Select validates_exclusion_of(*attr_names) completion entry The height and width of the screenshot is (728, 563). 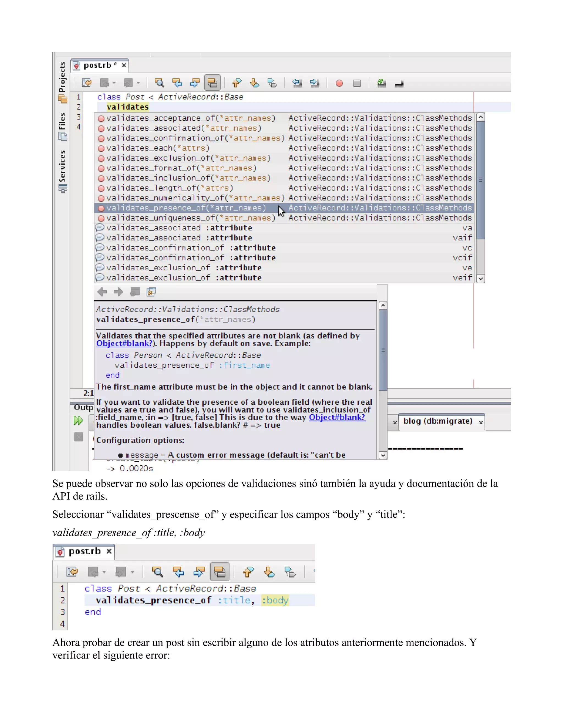point(284,158)
